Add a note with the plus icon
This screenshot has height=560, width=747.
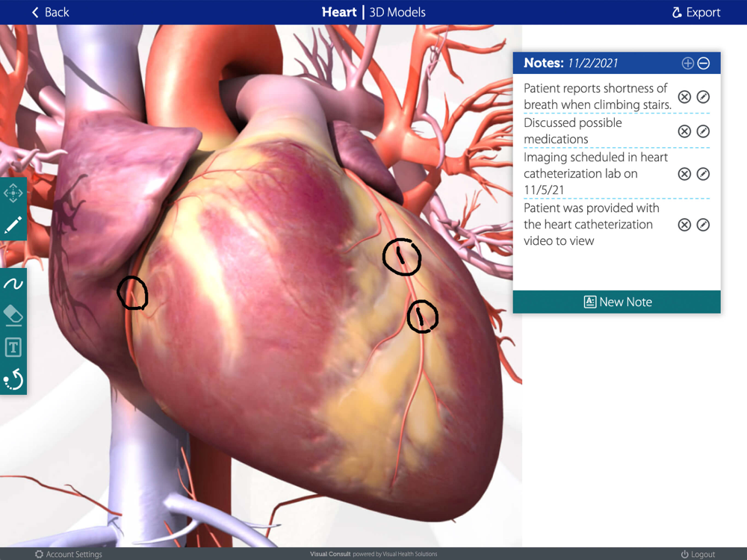coord(687,63)
